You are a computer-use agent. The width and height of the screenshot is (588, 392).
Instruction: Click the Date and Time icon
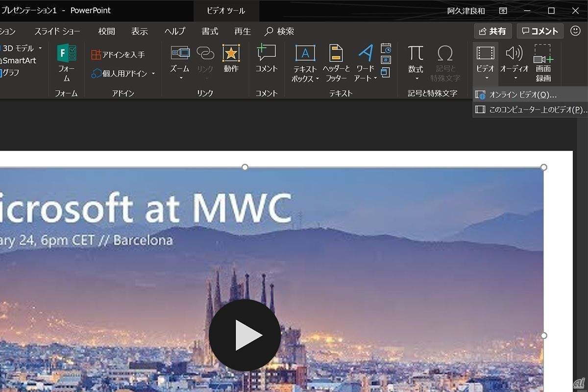click(x=386, y=48)
